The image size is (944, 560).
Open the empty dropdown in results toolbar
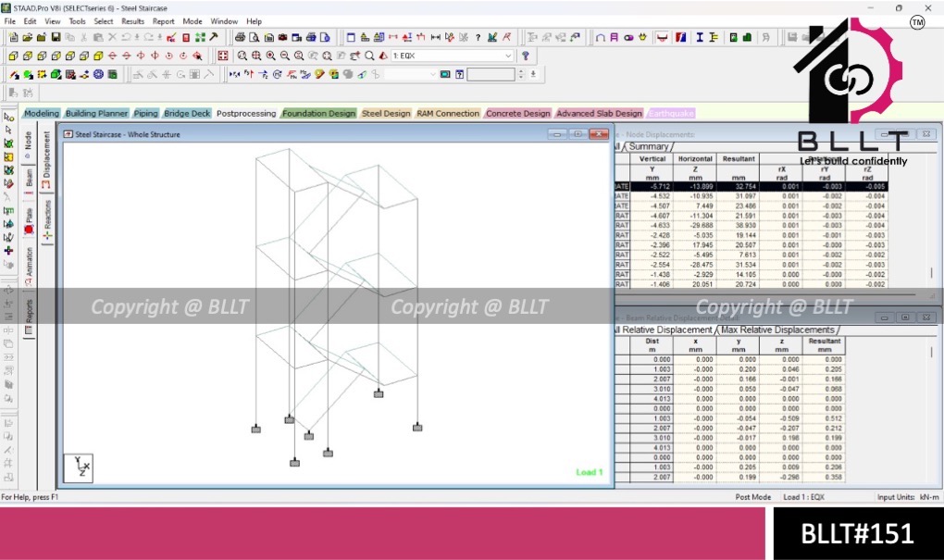[x=411, y=75]
